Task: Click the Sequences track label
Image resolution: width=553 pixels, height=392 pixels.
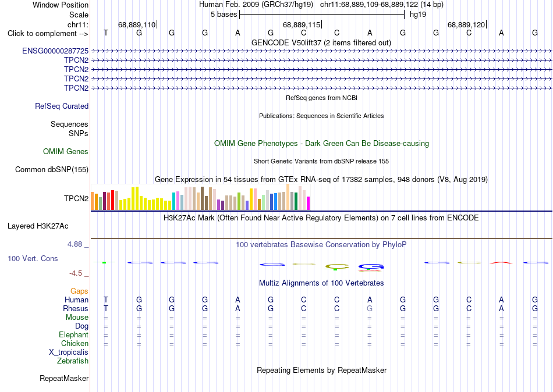Action: (69, 124)
